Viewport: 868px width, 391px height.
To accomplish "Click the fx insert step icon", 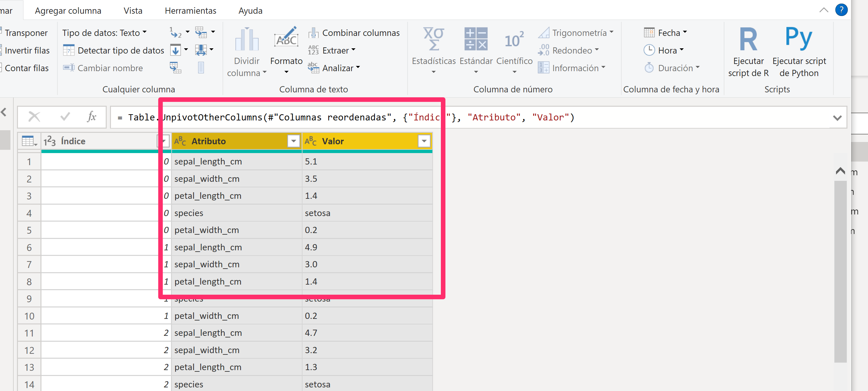I will coord(91,117).
